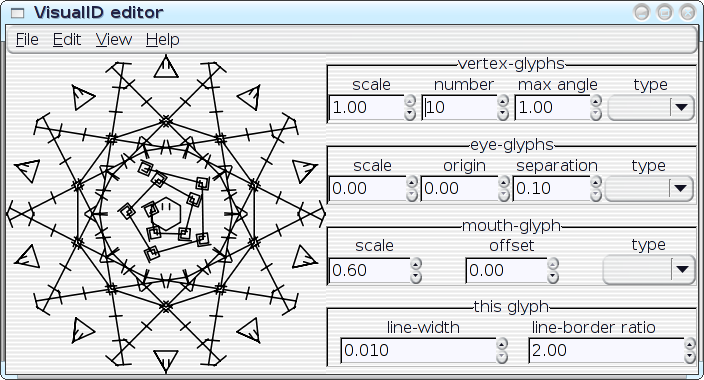Click the vertex-glyphs number input field
704x380 pixels.
coord(459,107)
